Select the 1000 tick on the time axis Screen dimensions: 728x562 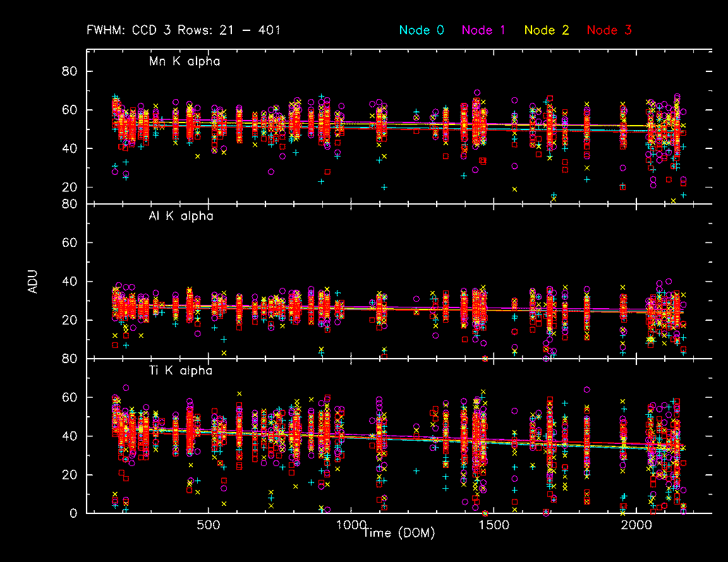click(x=351, y=525)
